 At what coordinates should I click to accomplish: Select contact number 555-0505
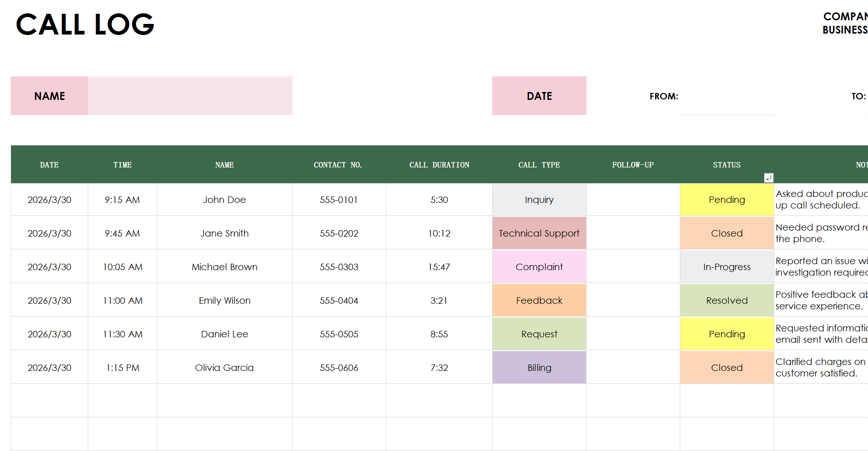[339, 334]
